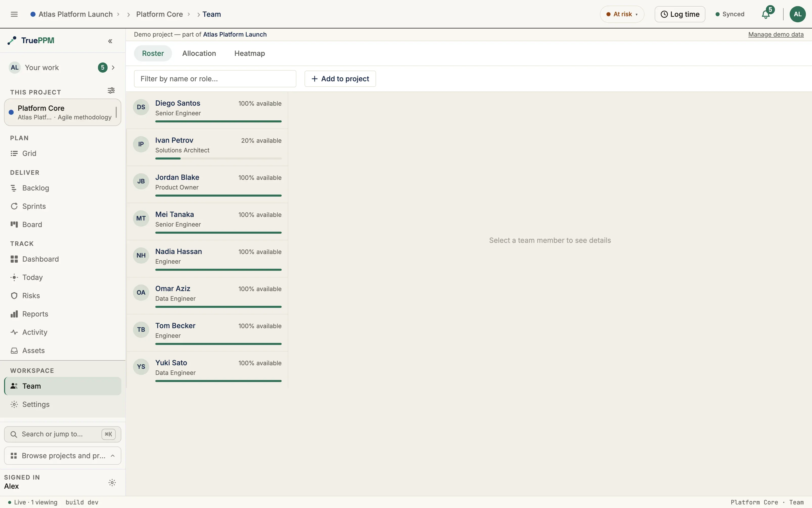Image resolution: width=812 pixels, height=508 pixels.
Task: Open chevron after Platform Core breadcrumb
Action: 189,14
